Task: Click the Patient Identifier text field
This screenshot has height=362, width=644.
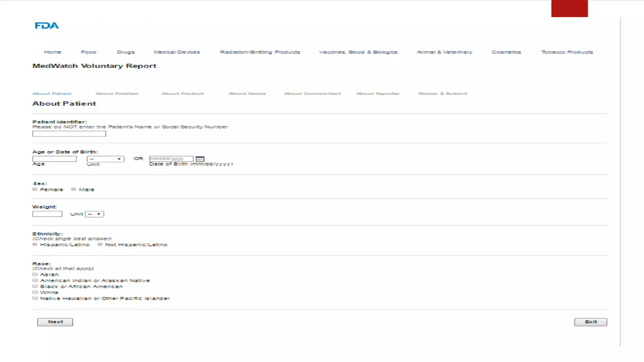Action: (69, 134)
